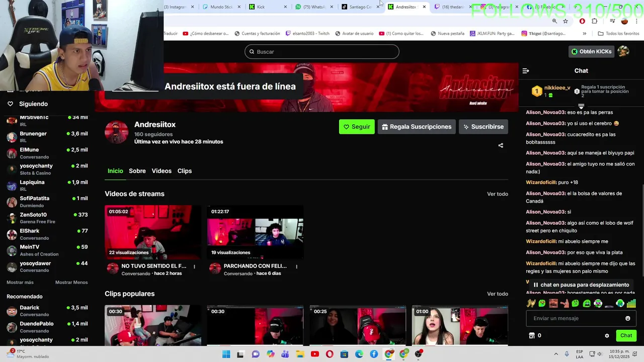Resume the paused chat scrolling banner

(581, 285)
